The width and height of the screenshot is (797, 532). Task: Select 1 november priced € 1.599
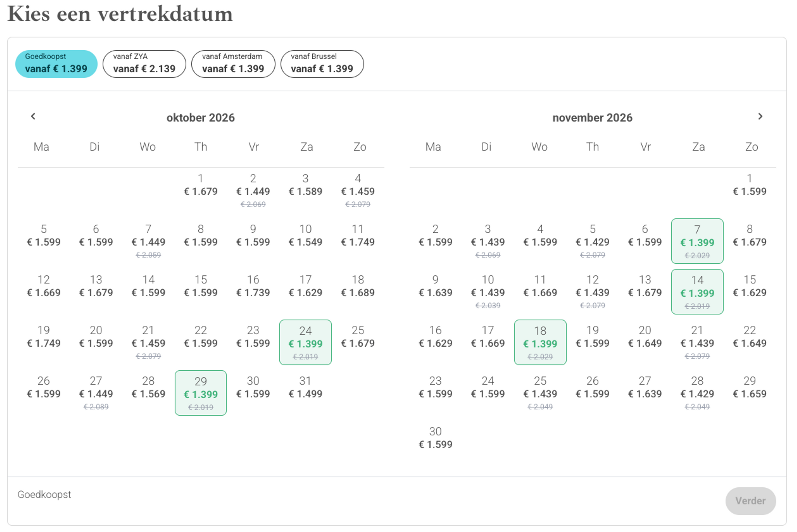749,185
